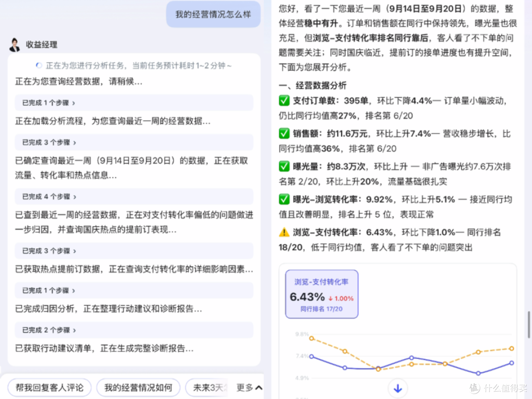Click the 9.8% axis label on chart

click(302, 334)
